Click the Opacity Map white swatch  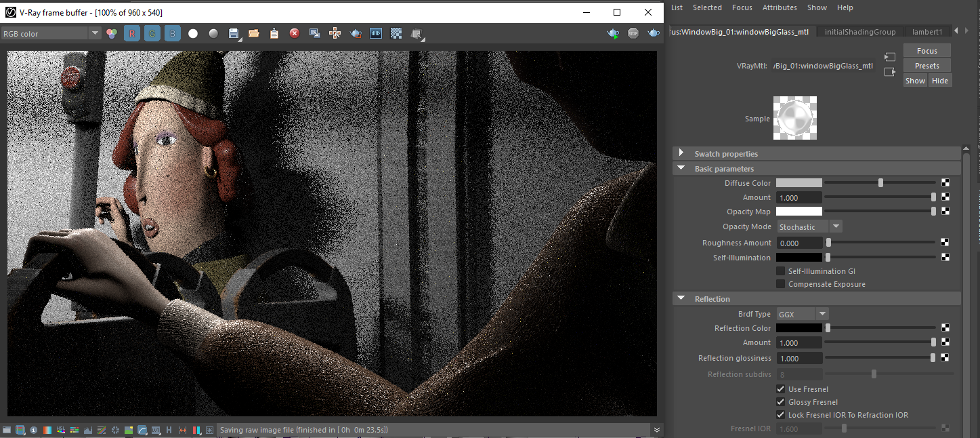(799, 212)
